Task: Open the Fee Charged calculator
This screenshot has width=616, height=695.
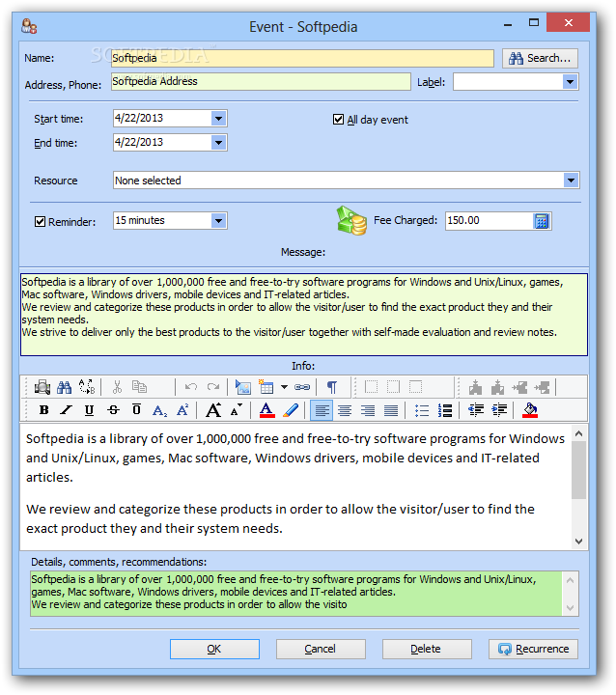Action: (542, 221)
